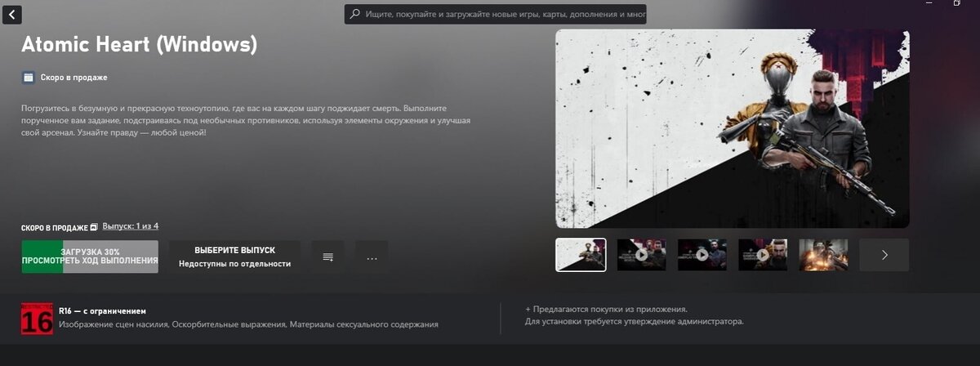Click the search magnifier icon

click(x=355, y=15)
